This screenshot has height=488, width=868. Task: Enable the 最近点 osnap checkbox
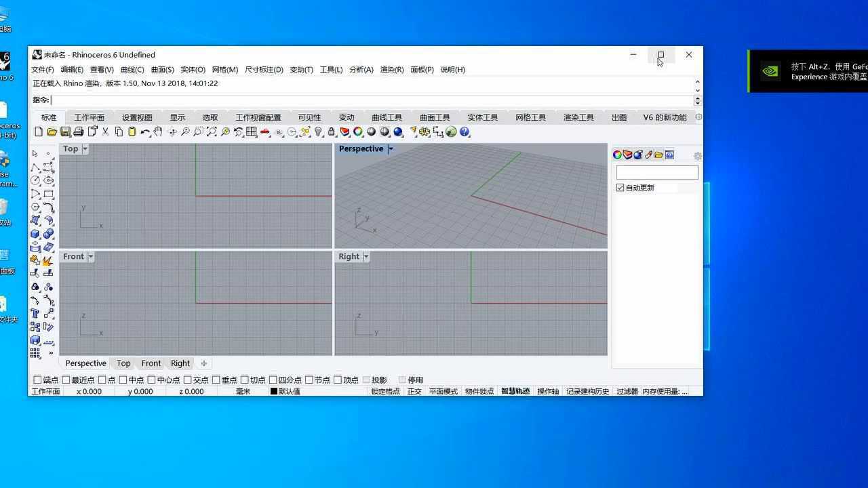pyautogui.click(x=66, y=380)
